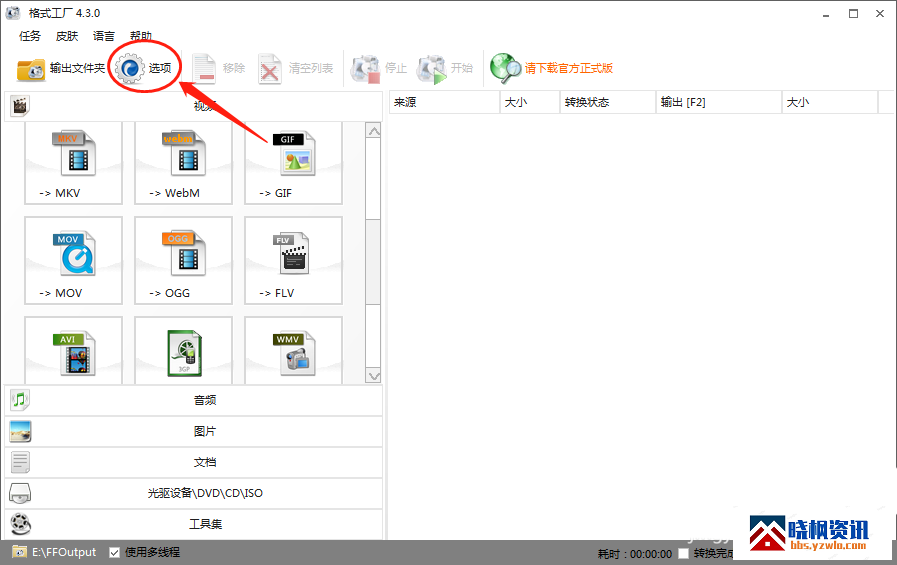Click the 停止 stop toolbar icon
The image size is (897, 565).
(x=365, y=69)
